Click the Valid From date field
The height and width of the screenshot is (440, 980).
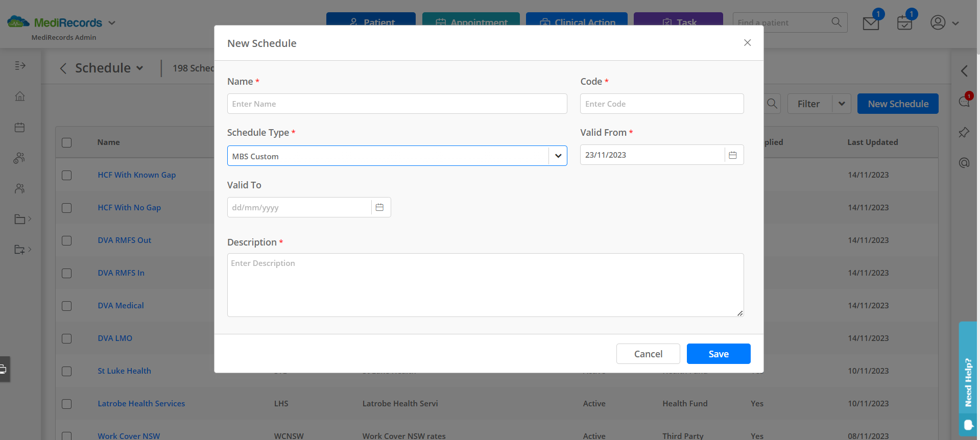[x=652, y=155]
